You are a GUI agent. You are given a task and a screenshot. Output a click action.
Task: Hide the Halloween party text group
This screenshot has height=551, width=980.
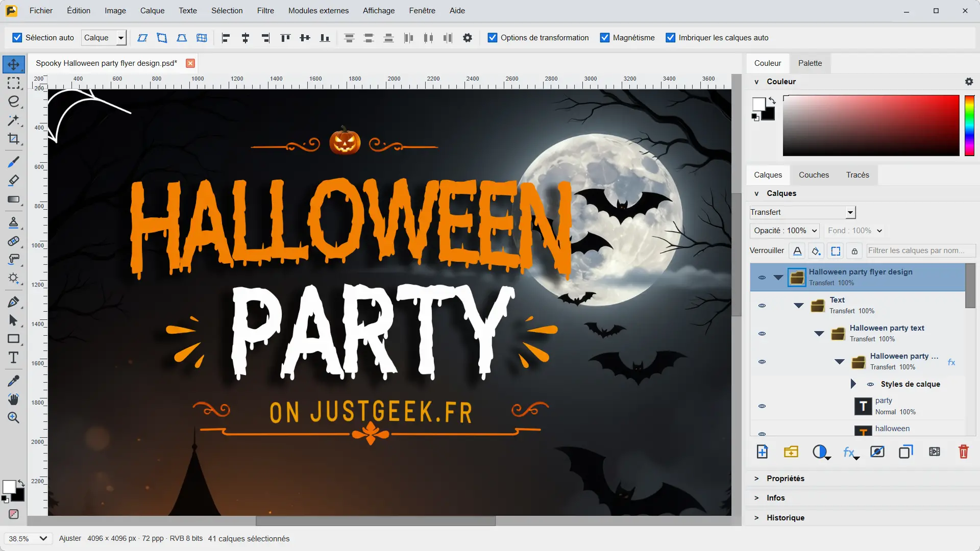[x=762, y=334]
